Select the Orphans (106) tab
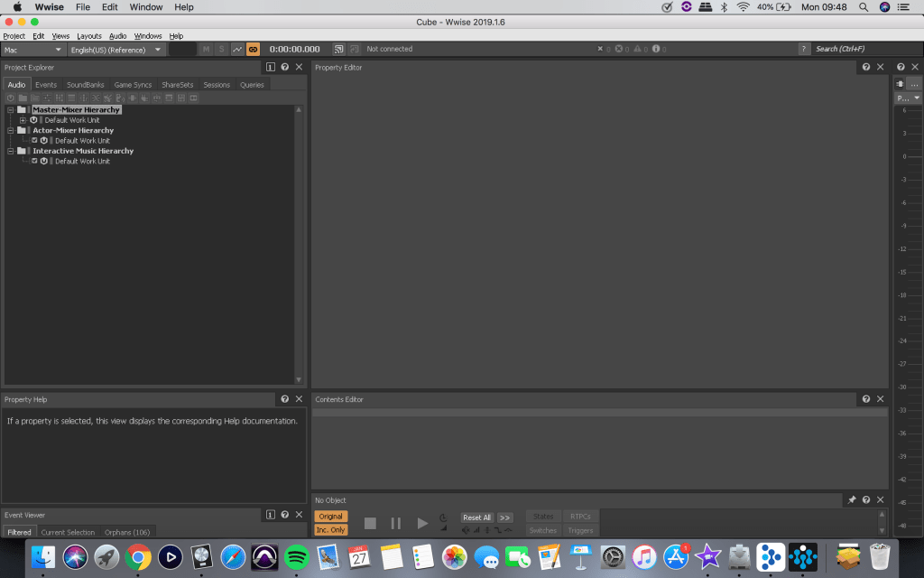This screenshot has height=578, width=924. 126,532
